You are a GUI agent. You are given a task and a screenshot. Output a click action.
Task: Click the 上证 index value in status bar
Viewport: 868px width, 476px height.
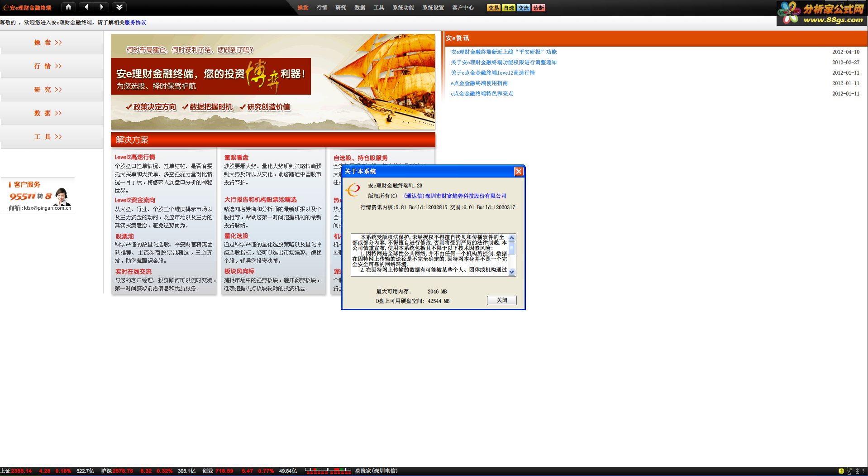[x=21, y=471]
